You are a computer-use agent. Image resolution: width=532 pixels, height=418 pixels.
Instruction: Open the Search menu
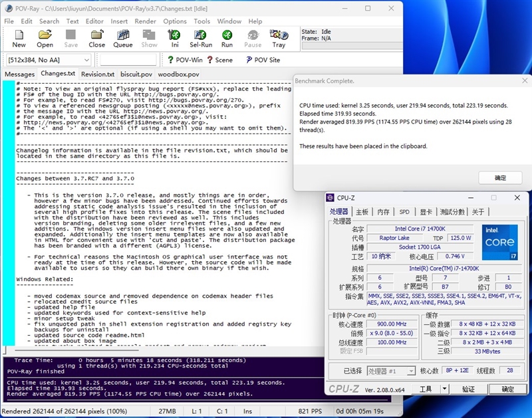[x=49, y=21]
